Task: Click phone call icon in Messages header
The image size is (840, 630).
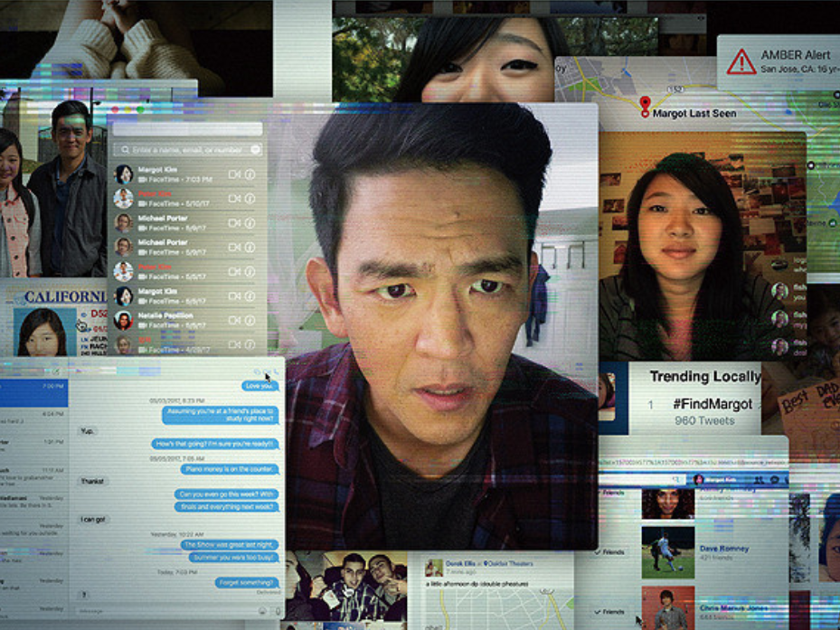Action: 277,371
